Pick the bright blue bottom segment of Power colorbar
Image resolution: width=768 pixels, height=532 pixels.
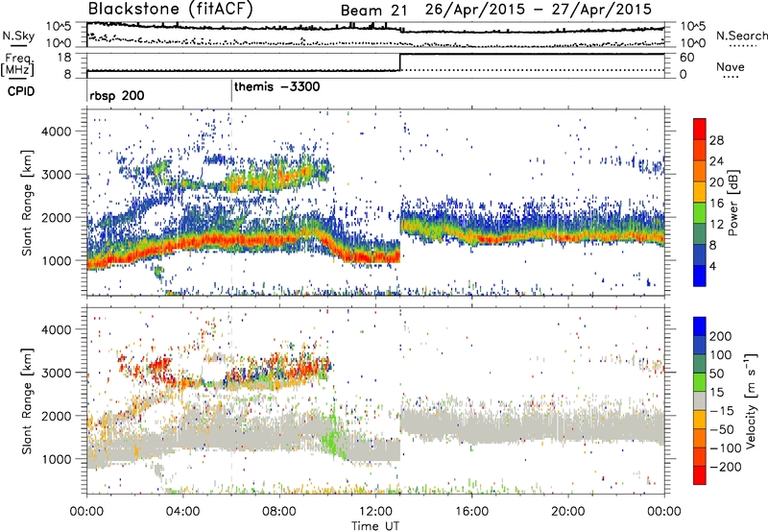click(700, 276)
